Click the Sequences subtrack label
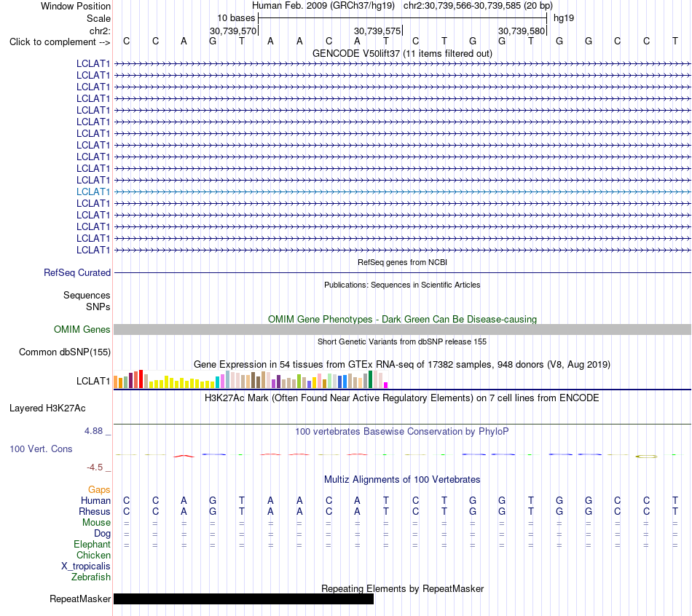The width and height of the screenshot is (692, 616). 87,295
